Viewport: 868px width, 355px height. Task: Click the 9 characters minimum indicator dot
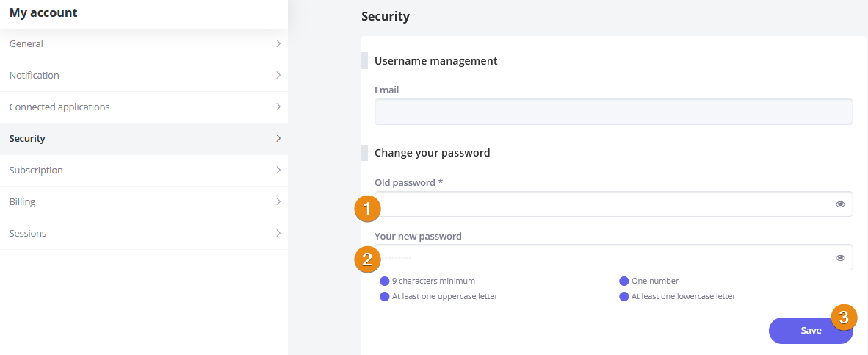tap(384, 281)
